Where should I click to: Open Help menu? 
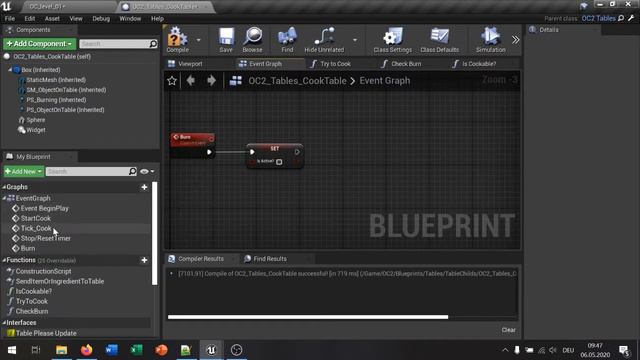(x=157, y=18)
